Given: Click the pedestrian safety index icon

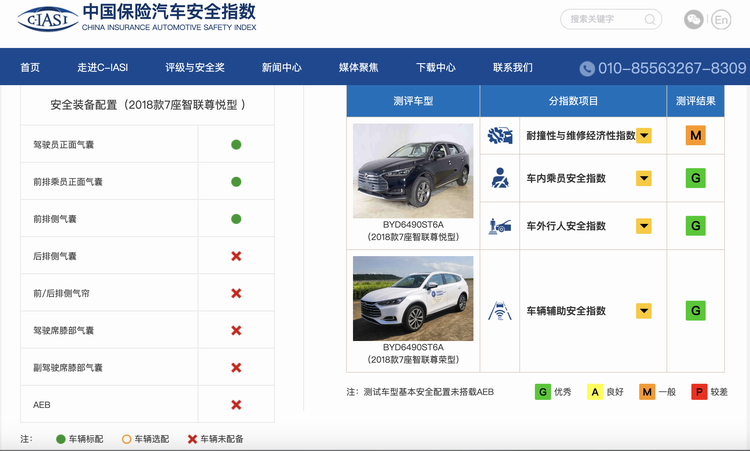Looking at the screenshot, I should point(500,226).
